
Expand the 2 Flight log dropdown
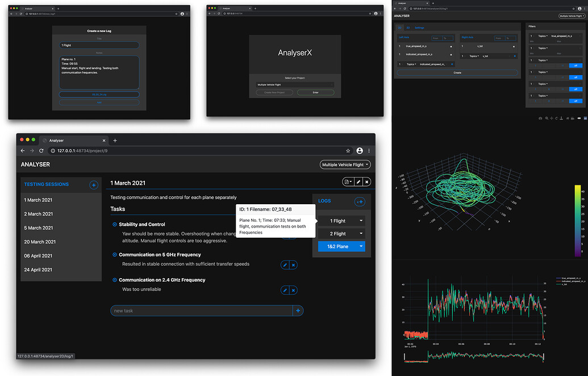click(360, 233)
